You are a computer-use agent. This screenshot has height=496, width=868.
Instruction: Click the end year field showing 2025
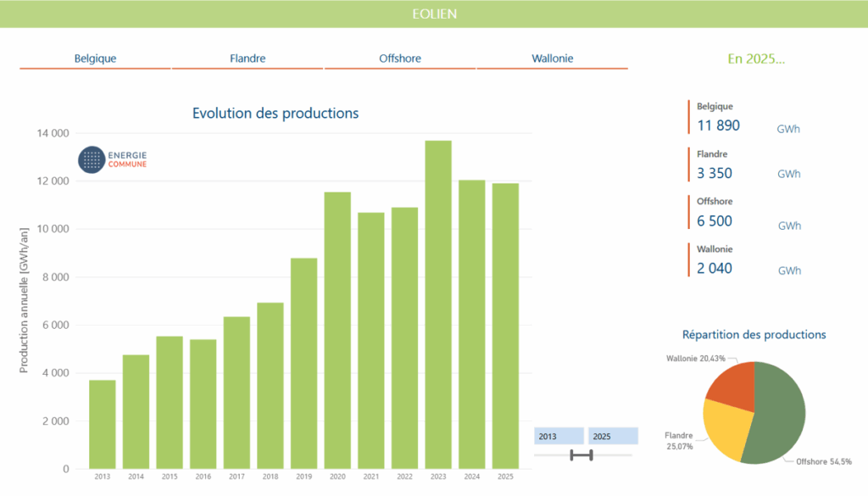(x=613, y=436)
